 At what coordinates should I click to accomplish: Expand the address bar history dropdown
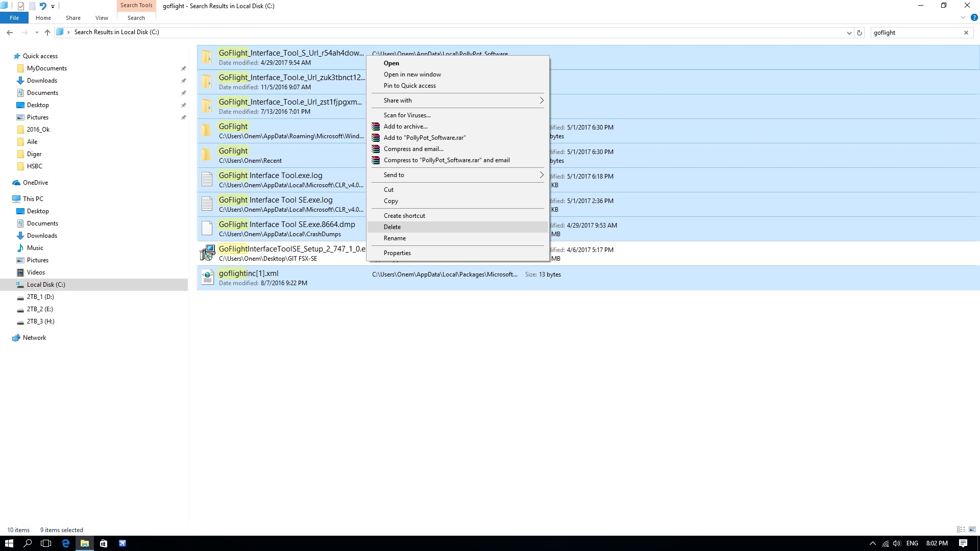click(x=849, y=33)
